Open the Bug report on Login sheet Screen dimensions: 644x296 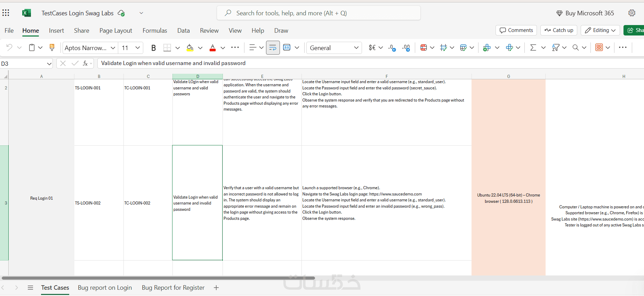(x=105, y=288)
